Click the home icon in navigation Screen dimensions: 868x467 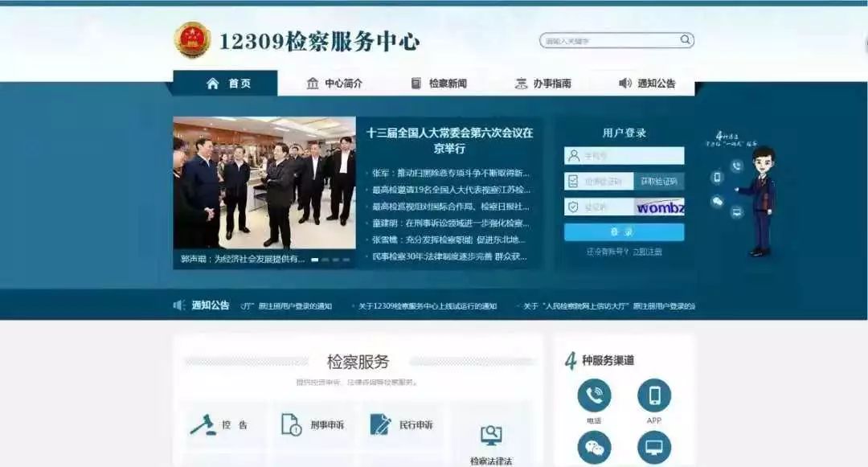click(x=212, y=84)
